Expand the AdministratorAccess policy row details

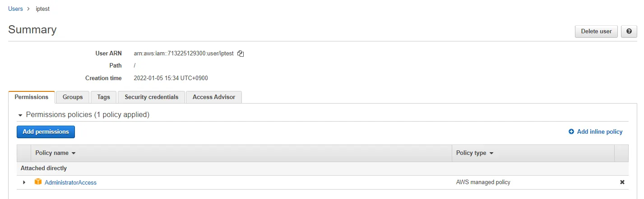click(x=24, y=182)
